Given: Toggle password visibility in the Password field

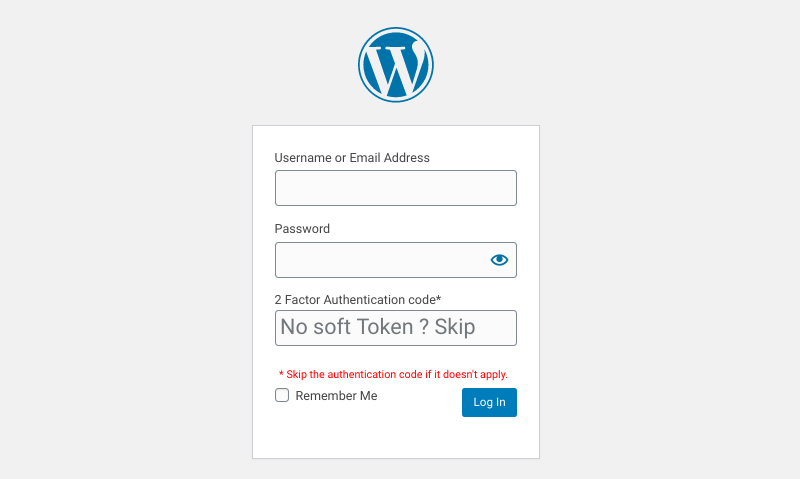Looking at the screenshot, I should 499,260.
